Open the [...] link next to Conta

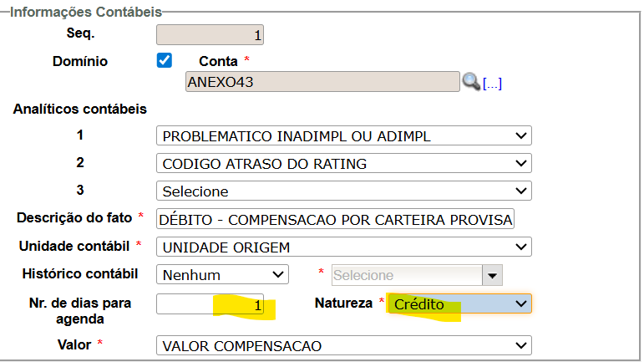click(x=492, y=83)
